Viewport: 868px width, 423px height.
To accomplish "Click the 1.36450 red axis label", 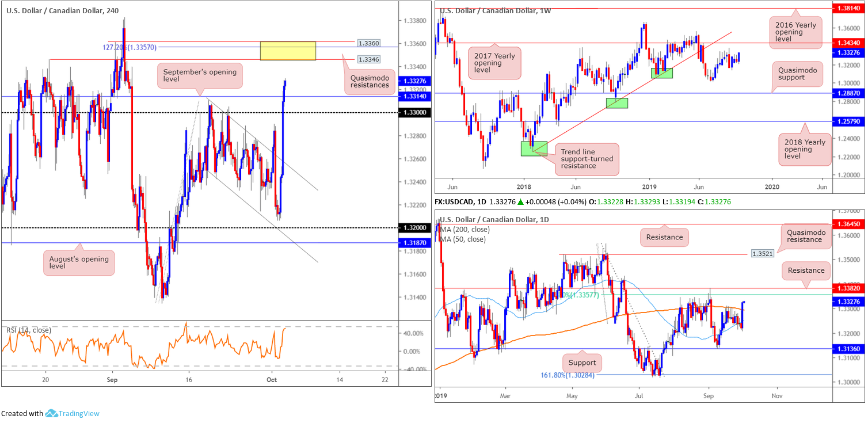I will (x=849, y=223).
